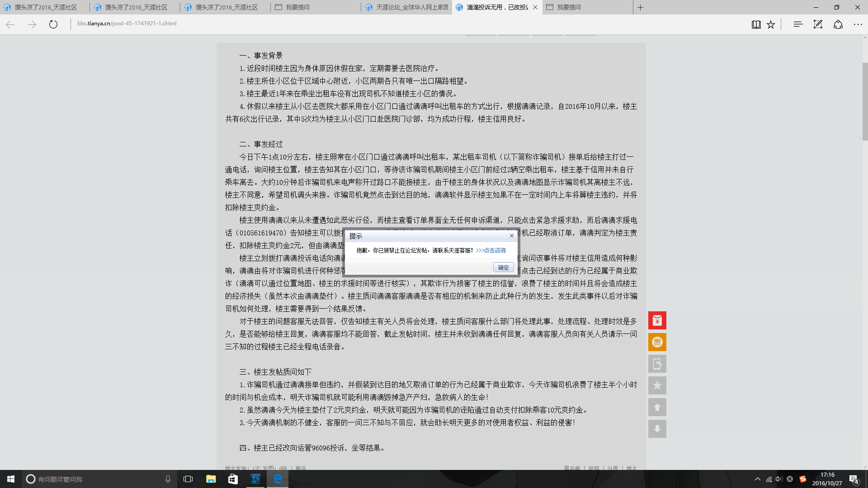Click the line starting 2.楼主所住小区位于区域中心

coord(355,81)
